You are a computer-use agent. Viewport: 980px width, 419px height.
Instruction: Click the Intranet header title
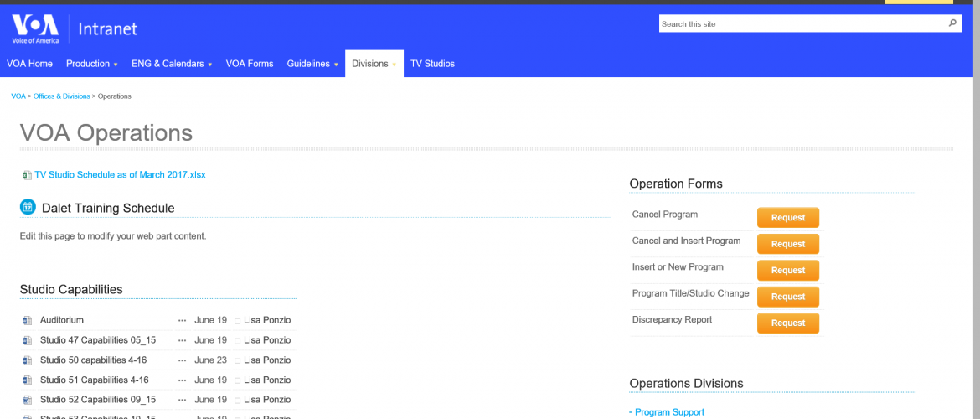(107, 28)
